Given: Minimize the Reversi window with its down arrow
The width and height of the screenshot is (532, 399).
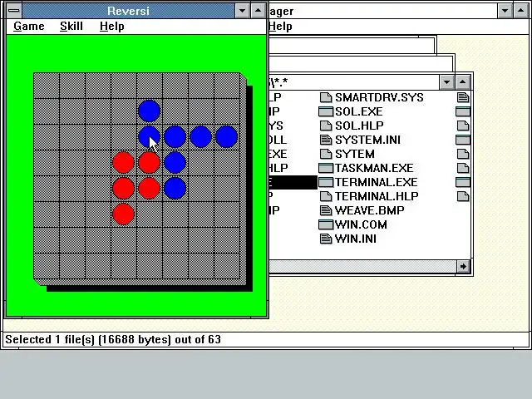Looking at the screenshot, I should point(242,11).
